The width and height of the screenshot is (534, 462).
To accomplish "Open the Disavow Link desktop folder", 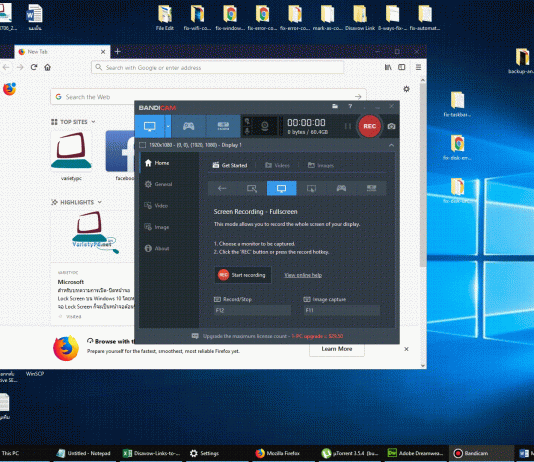I will (360, 18).
